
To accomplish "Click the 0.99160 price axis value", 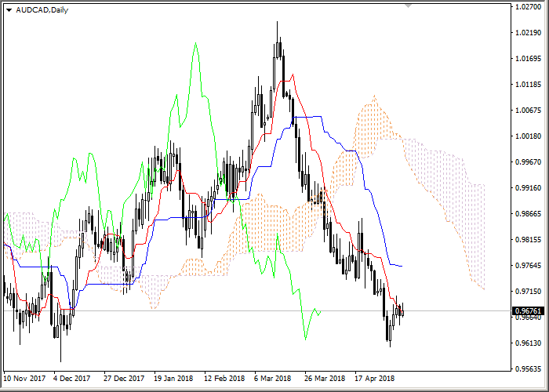I will [529, 188].
